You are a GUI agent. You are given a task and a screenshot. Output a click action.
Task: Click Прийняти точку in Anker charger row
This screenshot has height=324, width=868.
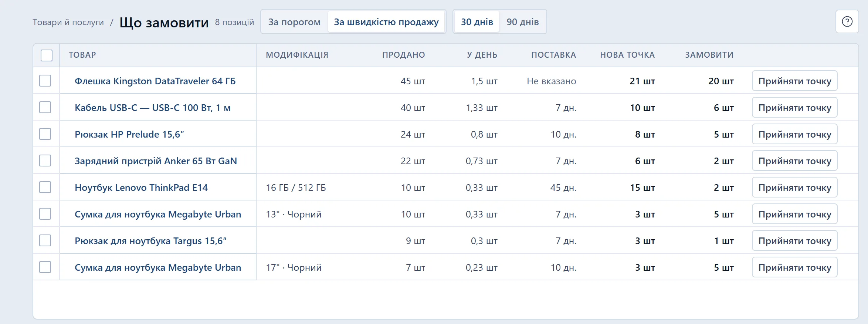(x=795, y=161)
